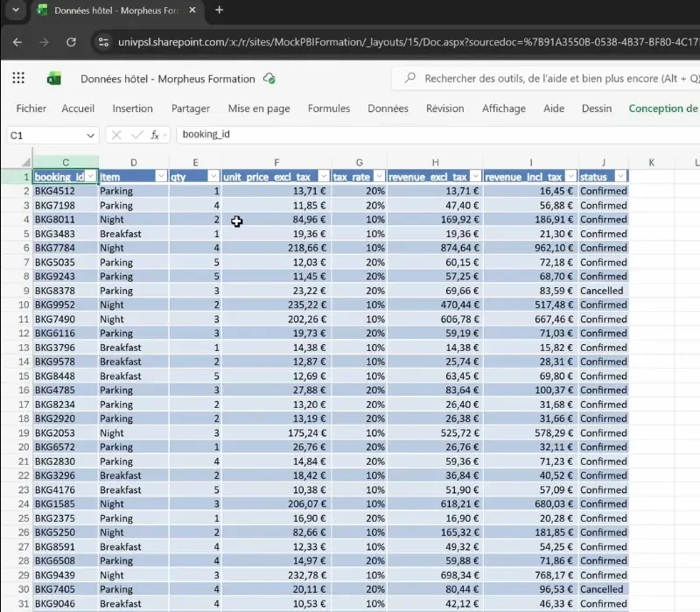Switch to the Données tab

tap(388, 109)
